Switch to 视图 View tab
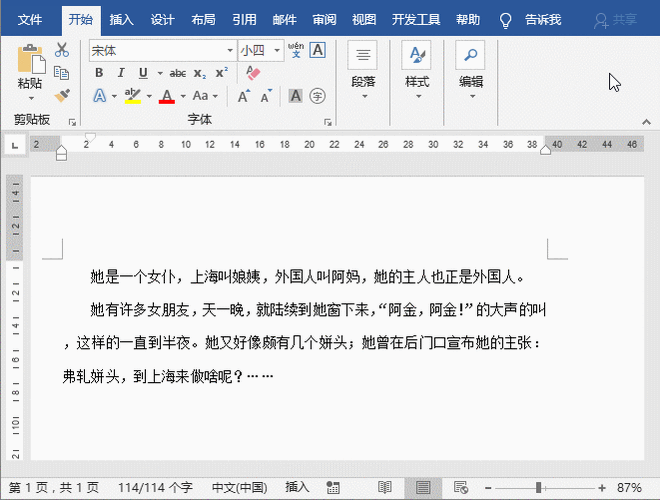660x500 pixels. point(364,20)
